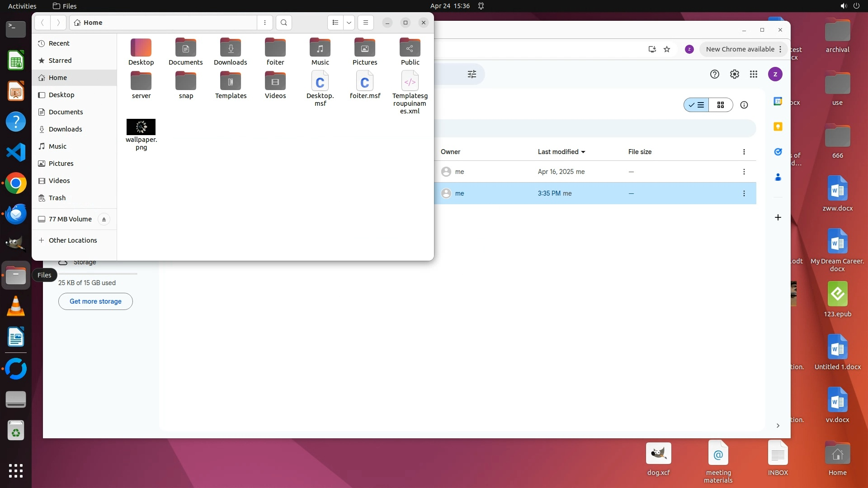Click the Drive search options filter icon

(x=472, y=75)
